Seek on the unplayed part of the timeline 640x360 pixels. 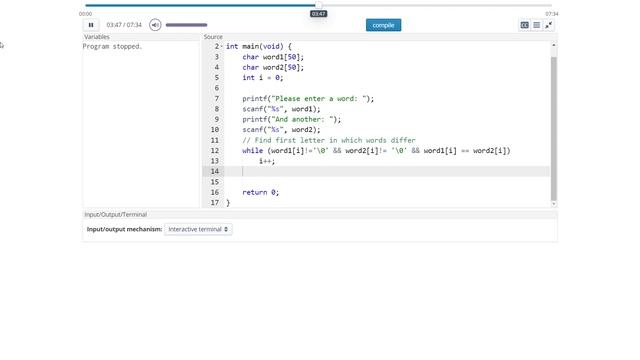coord(437,5)
